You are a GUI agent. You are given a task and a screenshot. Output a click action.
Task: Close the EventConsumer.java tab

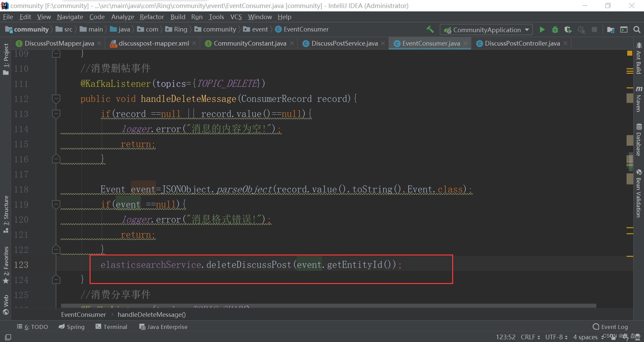click(466, 43)
